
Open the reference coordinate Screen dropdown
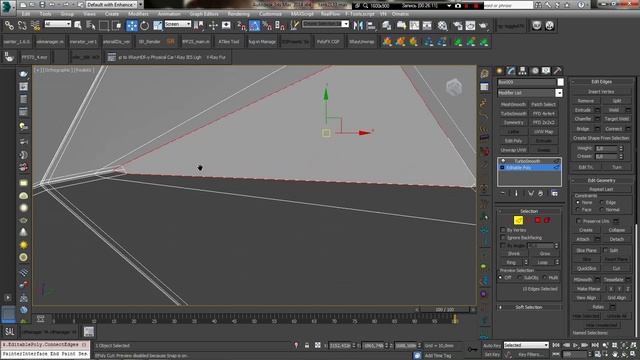pos(177,24)
